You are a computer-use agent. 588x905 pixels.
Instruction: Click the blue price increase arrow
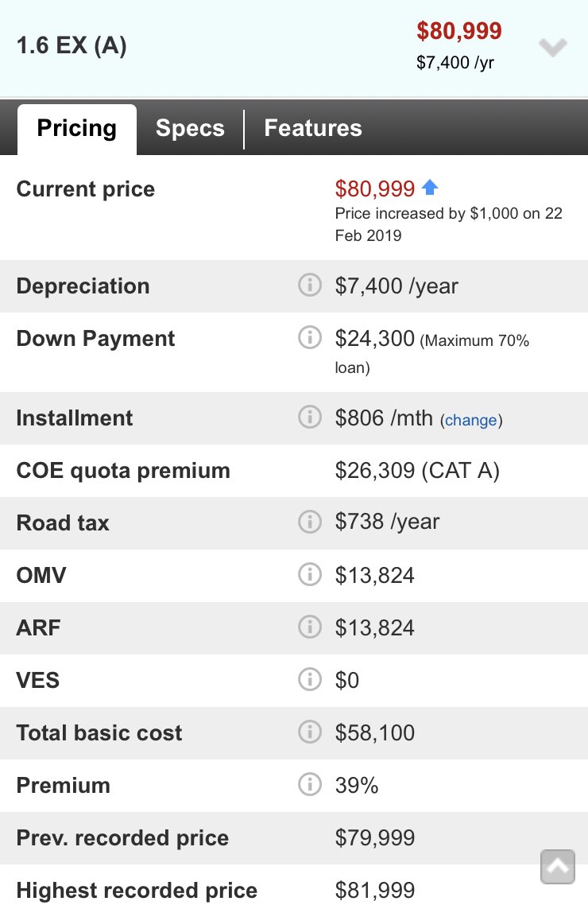430,188
